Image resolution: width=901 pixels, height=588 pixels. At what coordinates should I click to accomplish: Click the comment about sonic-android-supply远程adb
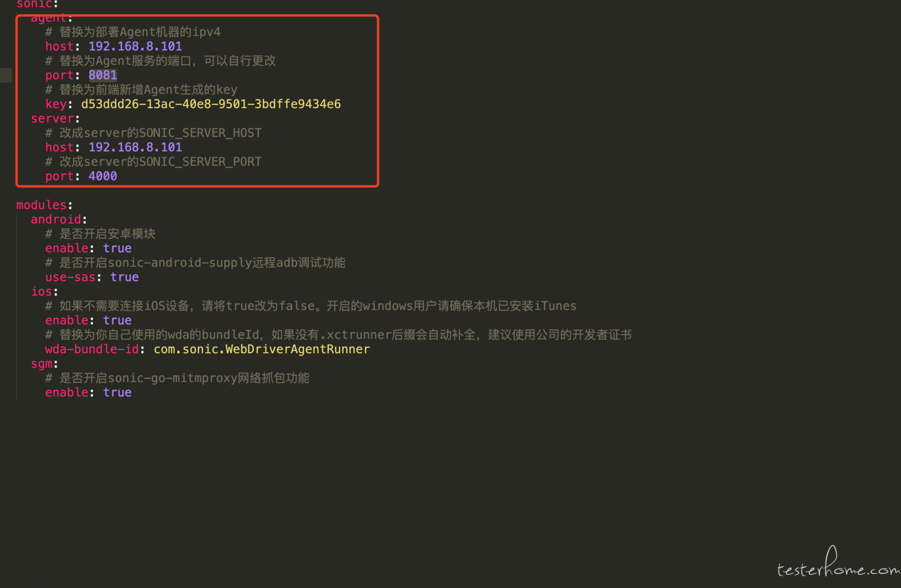coord(195,263)
